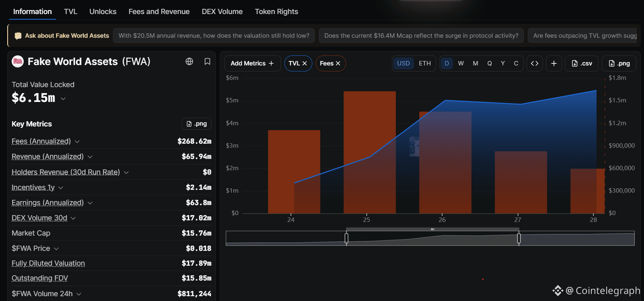644x301 pixels.
Task: Click the left range slider handle
Action: pyautogui.click(x=347, y=238)
